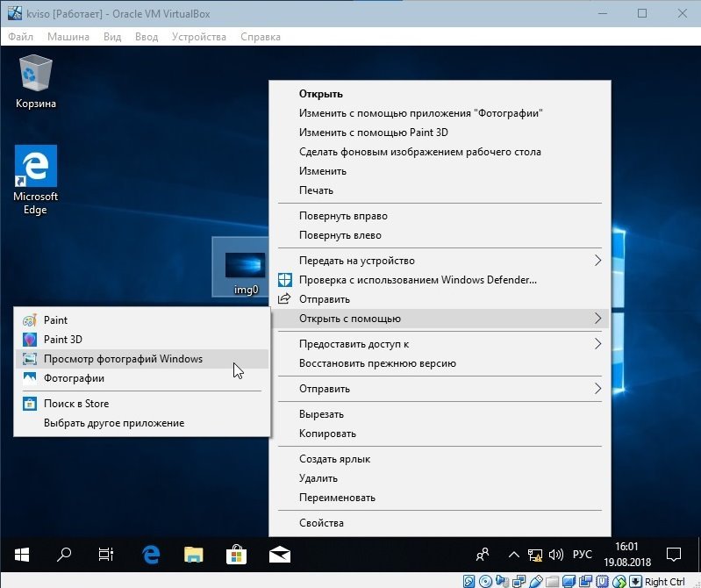Open File Explorer from the taskbar
This screenshot has width=701, height=588.
point(194,555)
